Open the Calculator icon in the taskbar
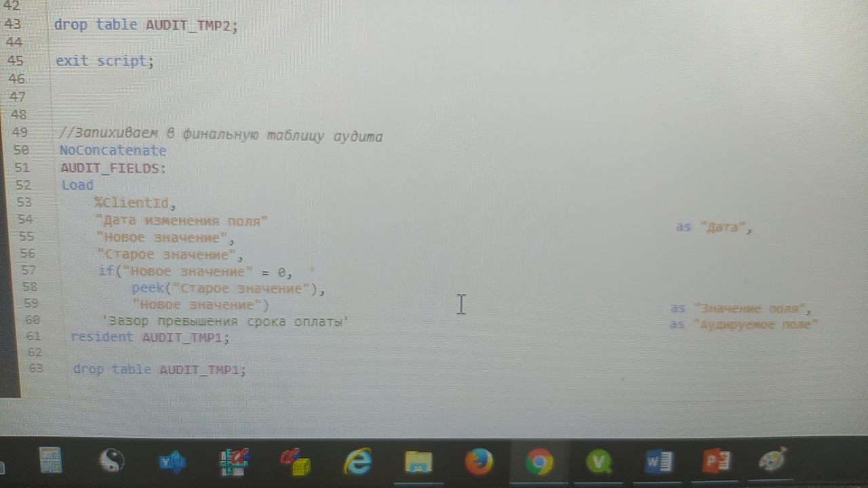 click(x=51, y=461)
